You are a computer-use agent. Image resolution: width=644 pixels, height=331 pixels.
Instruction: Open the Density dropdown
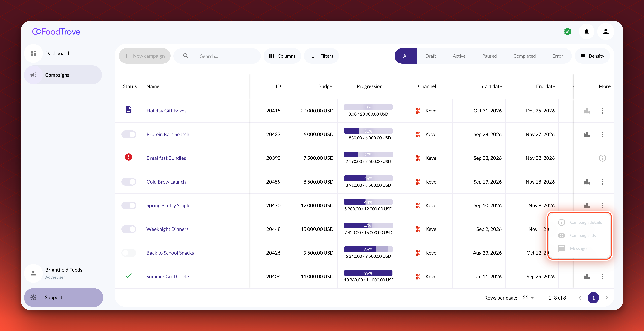coord(592,56)
